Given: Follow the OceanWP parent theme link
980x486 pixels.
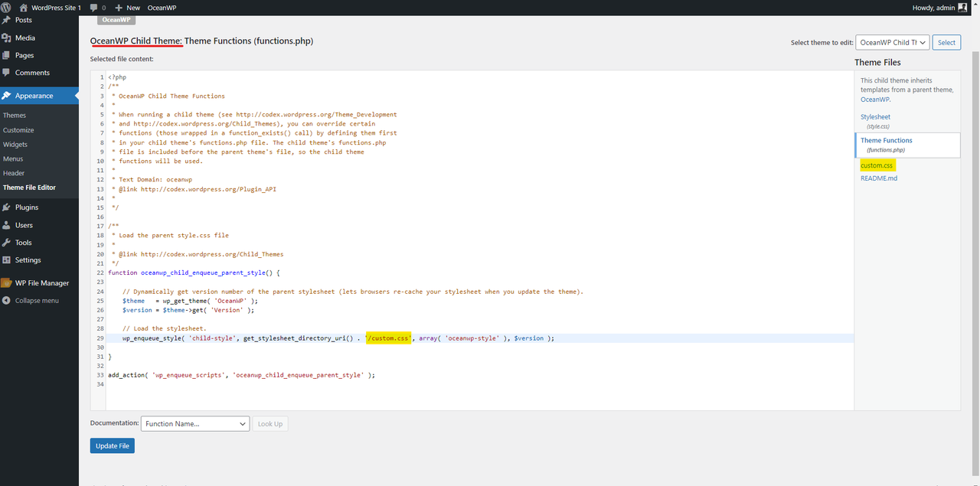Looking at the screenshot, I should pos(875,99).
